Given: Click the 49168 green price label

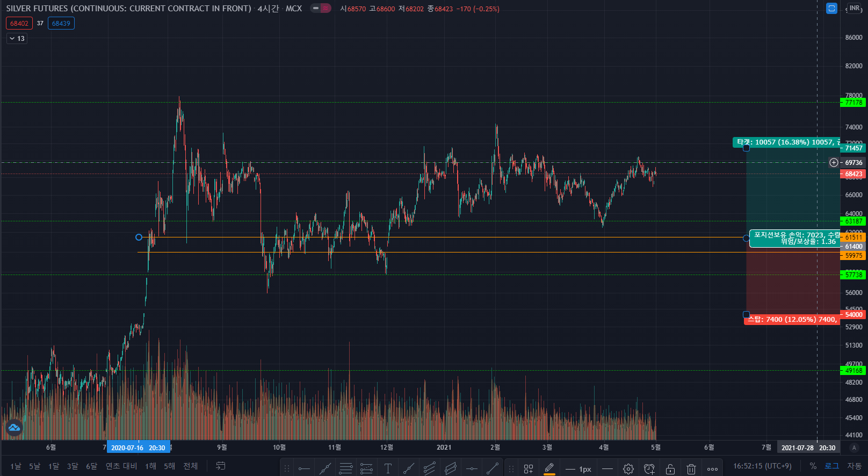Looking at the screenshot, I should [x=853, y=370].
